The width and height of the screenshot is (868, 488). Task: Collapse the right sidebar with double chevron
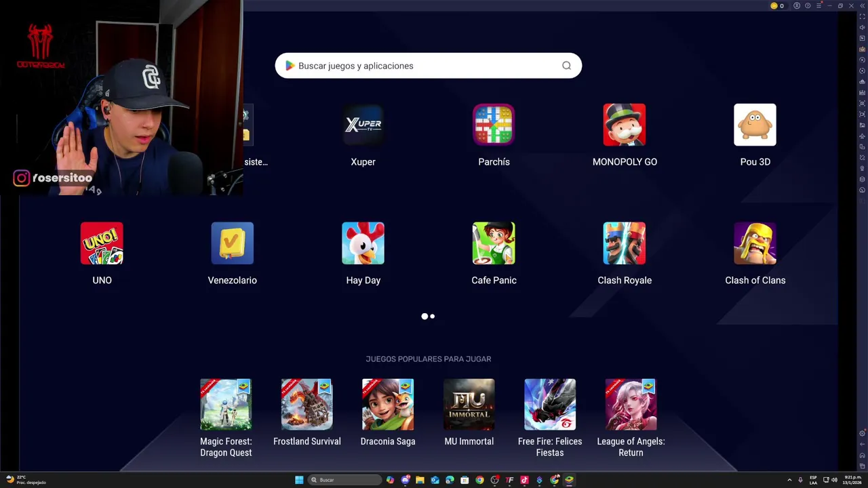863,5
